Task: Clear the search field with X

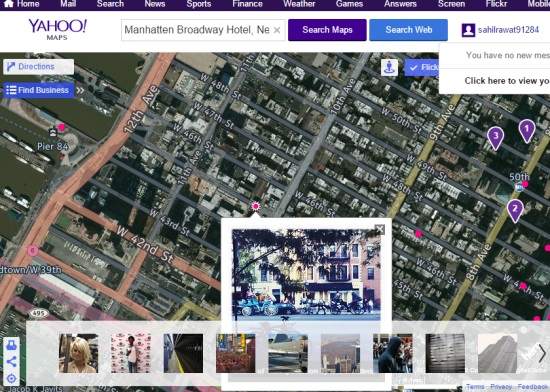Action: (x=277, y=30)
